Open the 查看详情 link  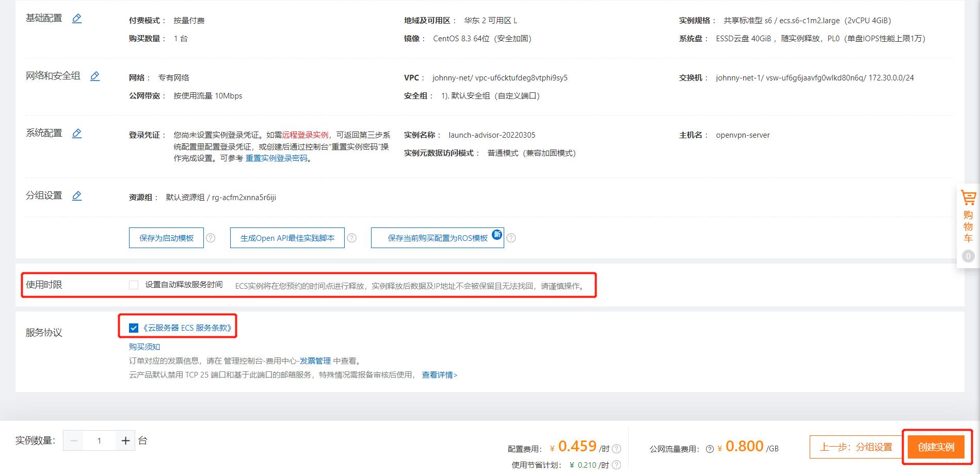pyautogui.click(x=440, y=375)
